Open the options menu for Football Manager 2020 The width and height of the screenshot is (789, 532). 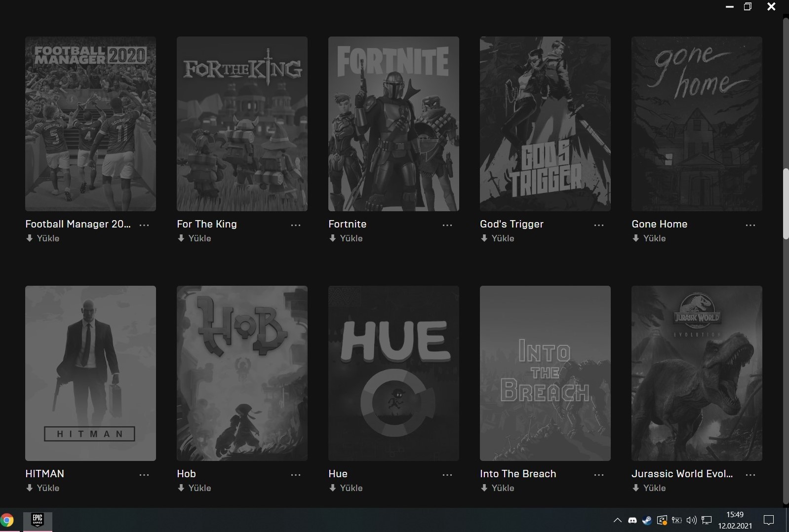pos(144,225)
